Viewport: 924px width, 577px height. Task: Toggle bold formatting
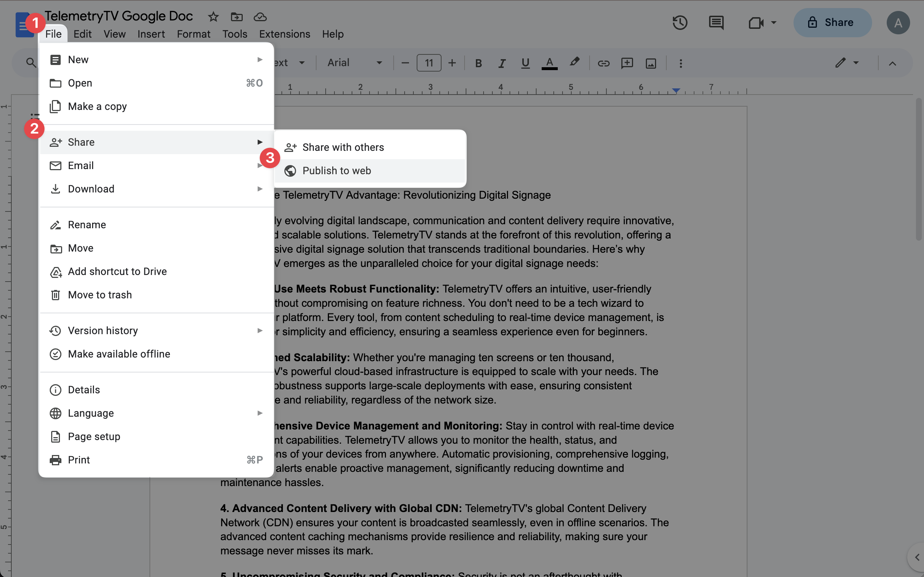[478, 63]
